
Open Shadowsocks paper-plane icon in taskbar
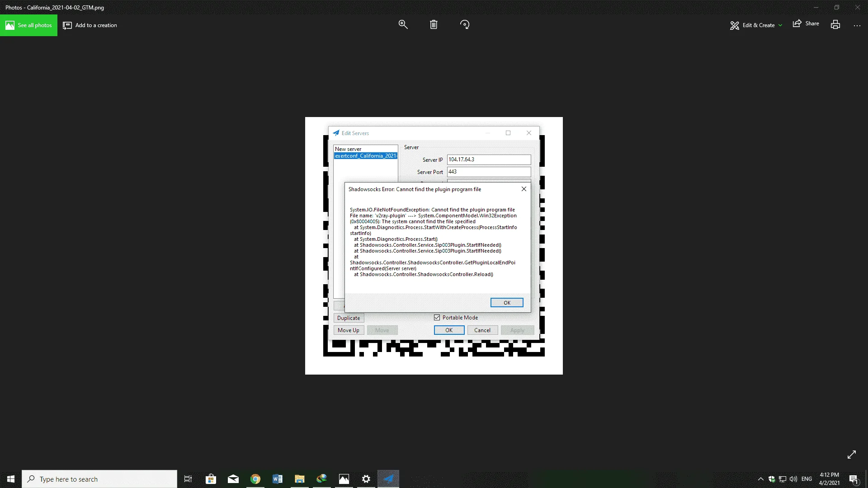click(388, 479)
